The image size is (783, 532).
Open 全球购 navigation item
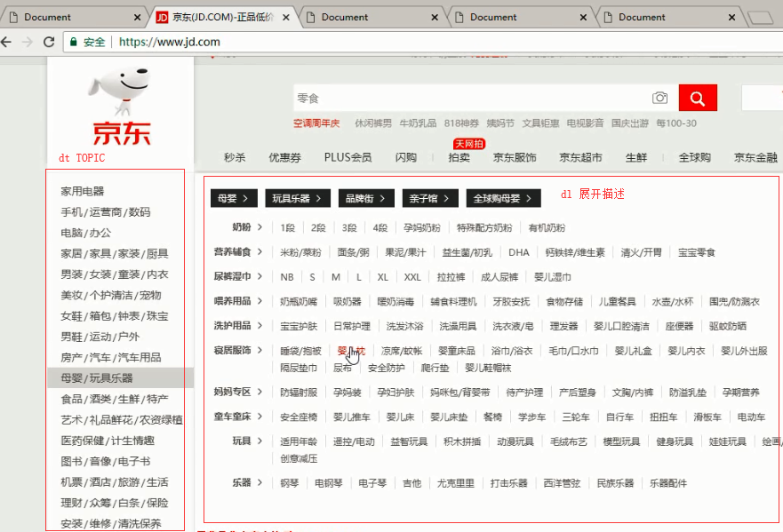pyautogui.click(x=695, y=158)
